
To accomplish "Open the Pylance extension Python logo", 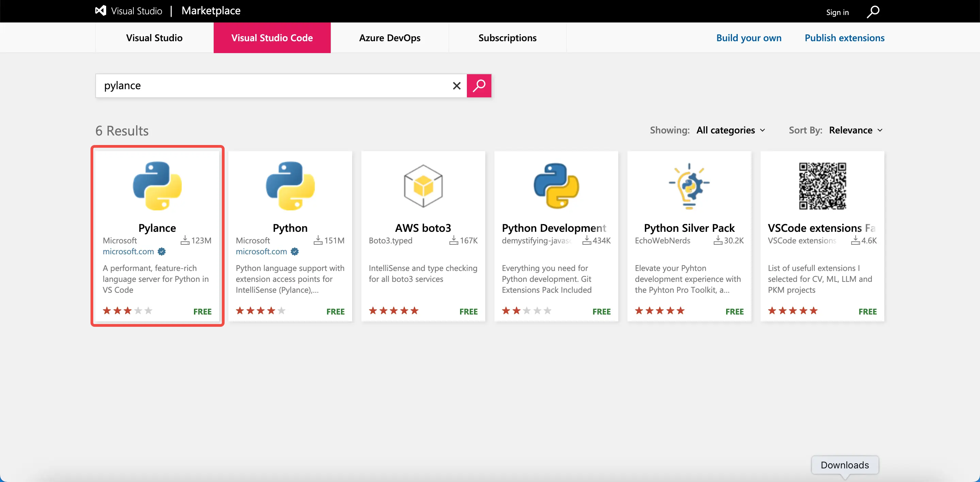I will click(x=157, y=186).
